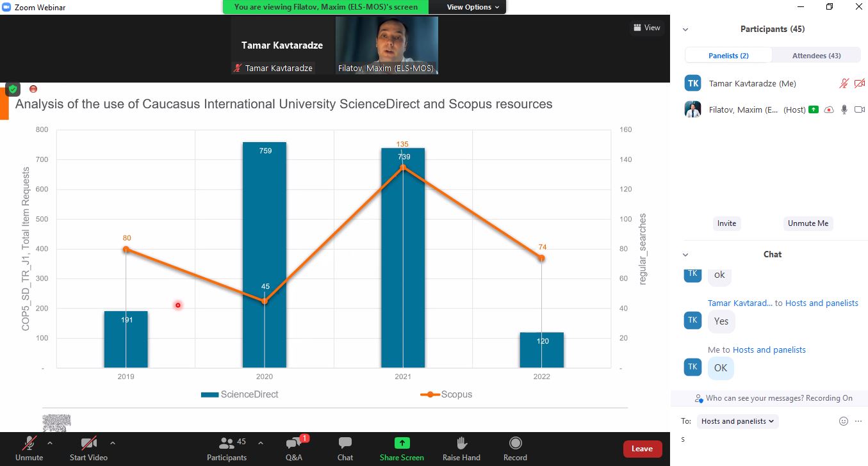Click the Invite button
Image resolution: width=868 pixels, height=466 pixels.
click(x=726, y=223)
